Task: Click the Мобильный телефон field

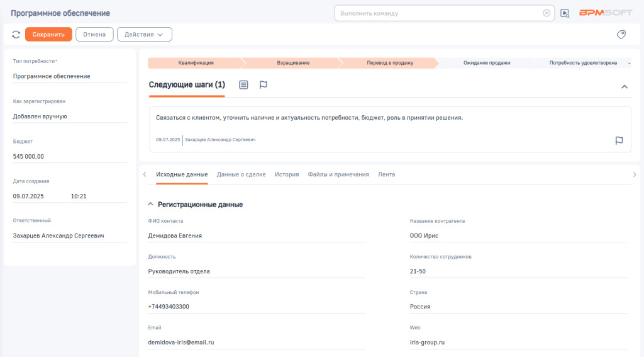Action: click(257, 307)
